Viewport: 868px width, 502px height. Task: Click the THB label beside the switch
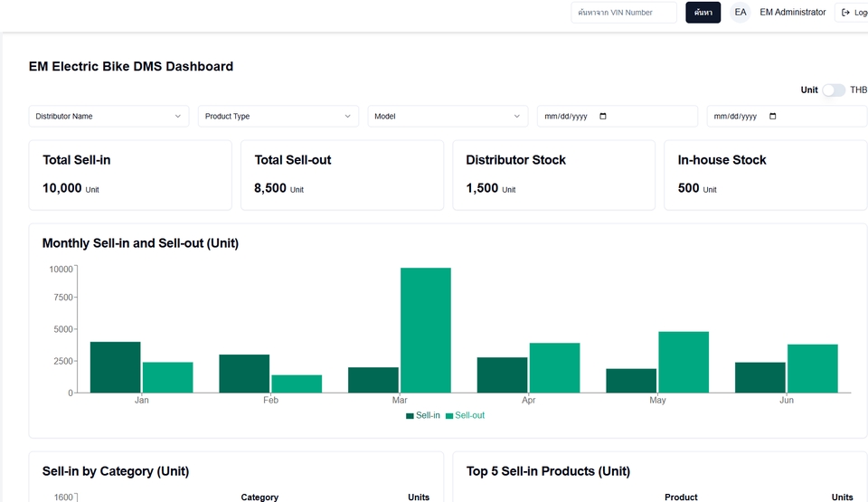pyautogui.click(x=858, y=90)
